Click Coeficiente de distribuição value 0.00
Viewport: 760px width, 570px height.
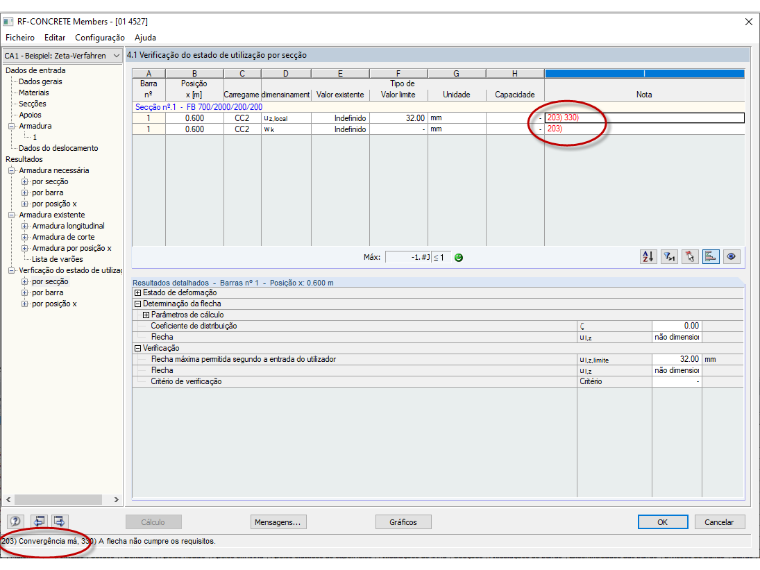[677, 326]
